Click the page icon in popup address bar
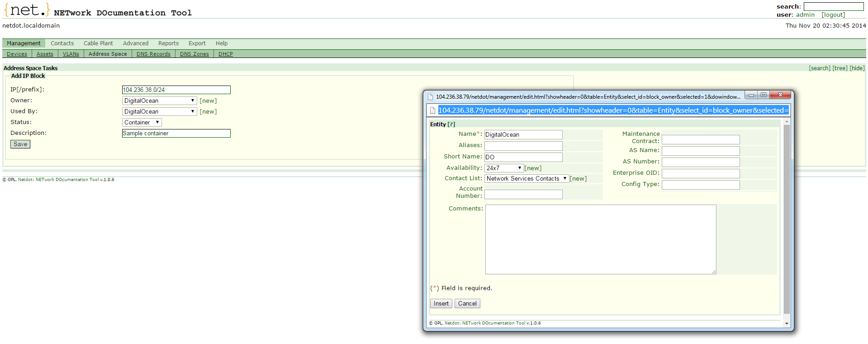The width and height of the screenshot is (868, 344). [x=432, y=110]
